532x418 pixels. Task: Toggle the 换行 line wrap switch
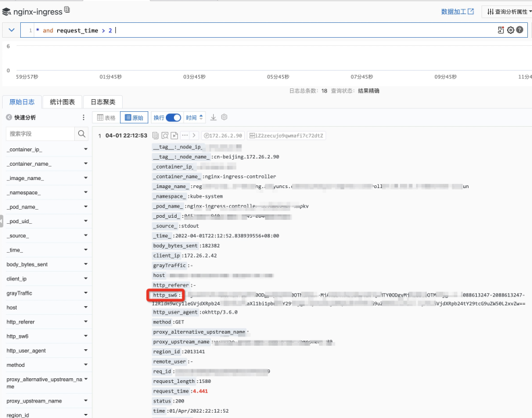click(x=173, y=117)
